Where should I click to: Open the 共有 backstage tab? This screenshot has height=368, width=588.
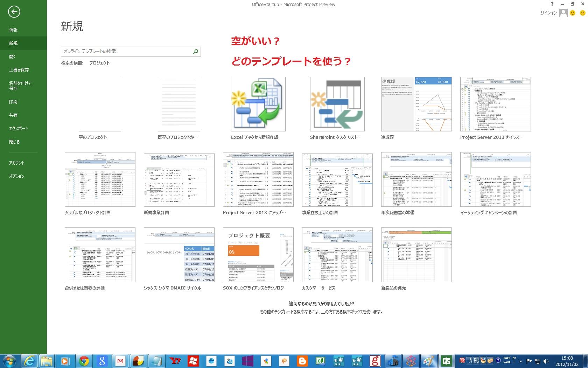[23, 115]
